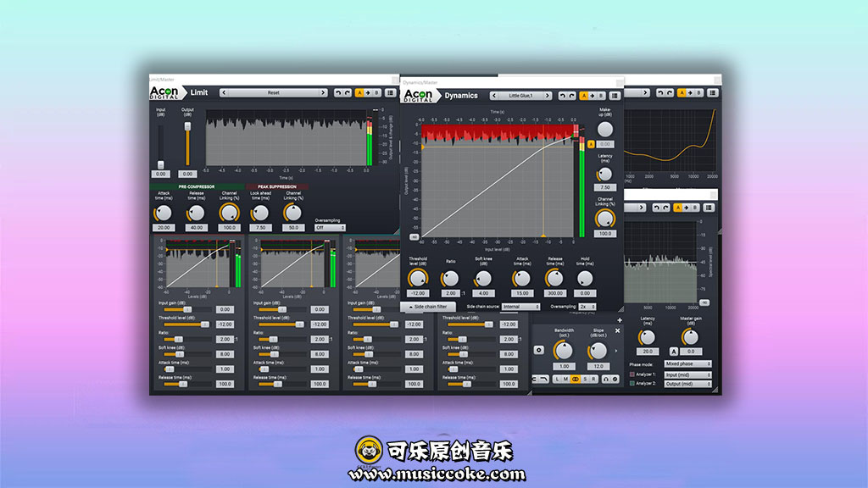
Task: Click the Soft knee value field 4.00
Action: [x=483, y=293]
